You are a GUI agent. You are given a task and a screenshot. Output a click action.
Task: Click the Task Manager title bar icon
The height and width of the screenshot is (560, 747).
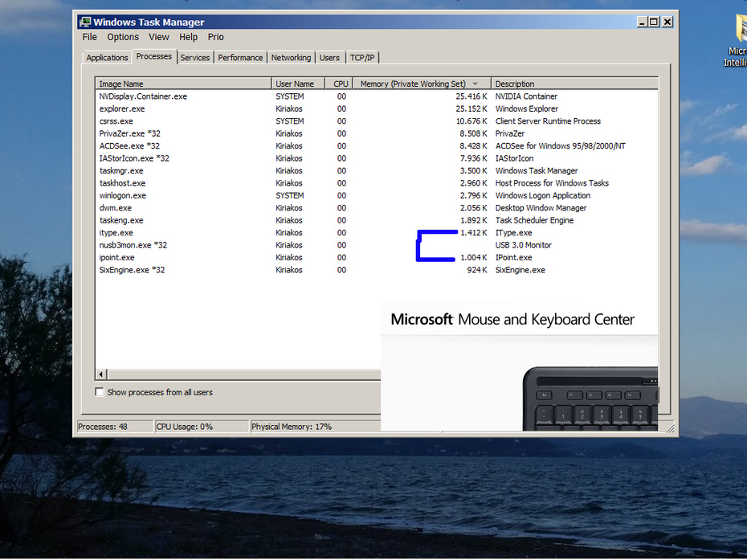click(x=84, y=22)
